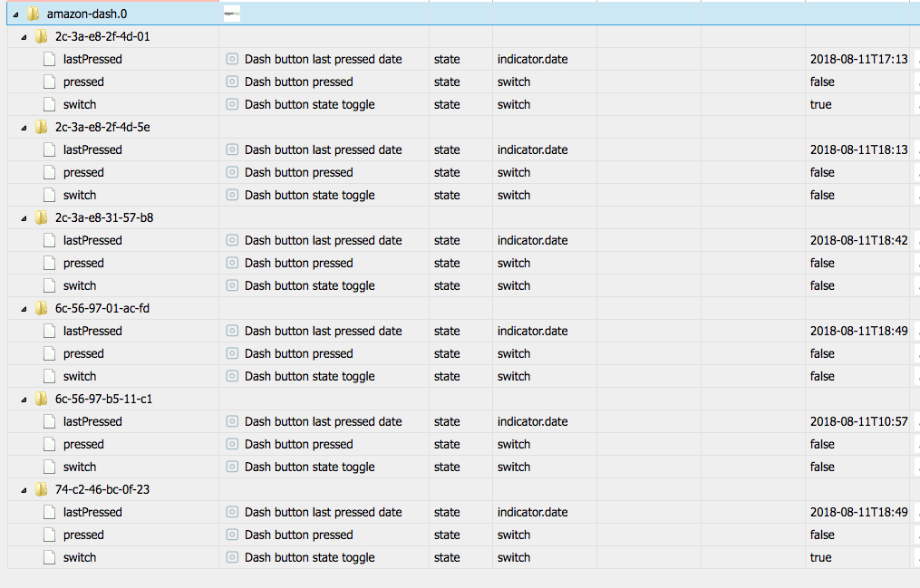Image resolution: width=920 pixels, height=588 pixels.
Task: Click the folder icon of 2c-3a-e8-2f-4d-5e
Action: pyautogui.click(x=41, y=127)
